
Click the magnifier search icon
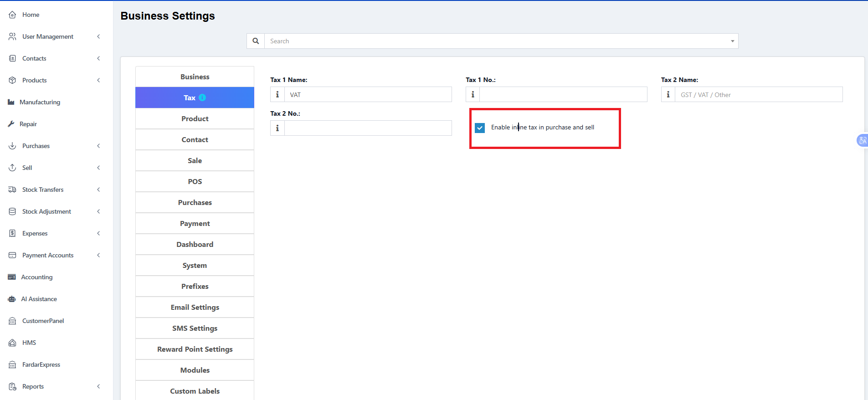(256, 41)
